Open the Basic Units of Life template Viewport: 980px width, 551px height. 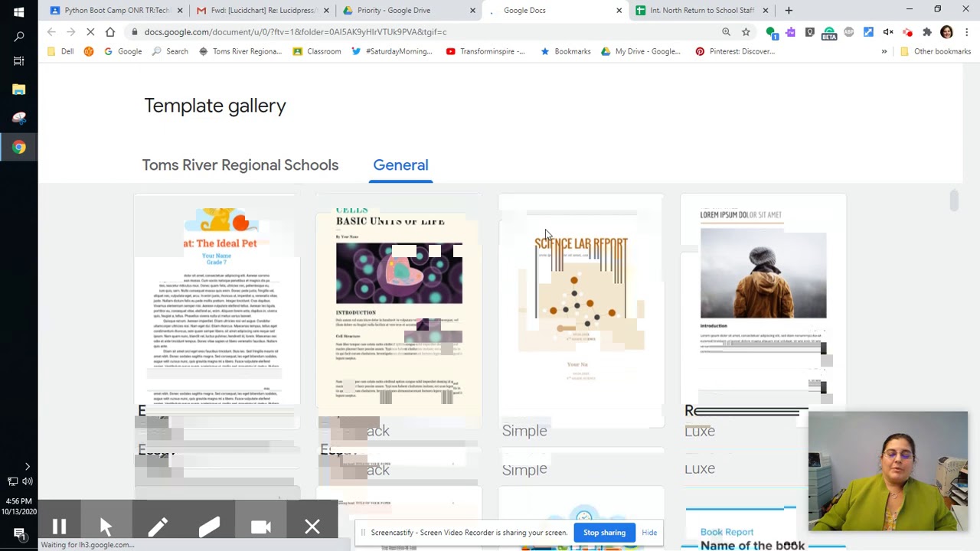point(399,306)
